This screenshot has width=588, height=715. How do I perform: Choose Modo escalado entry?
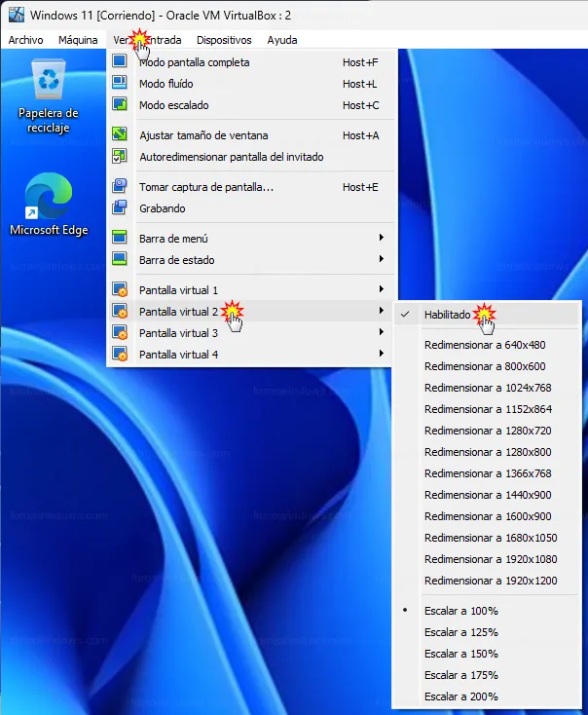coord(251,105)
